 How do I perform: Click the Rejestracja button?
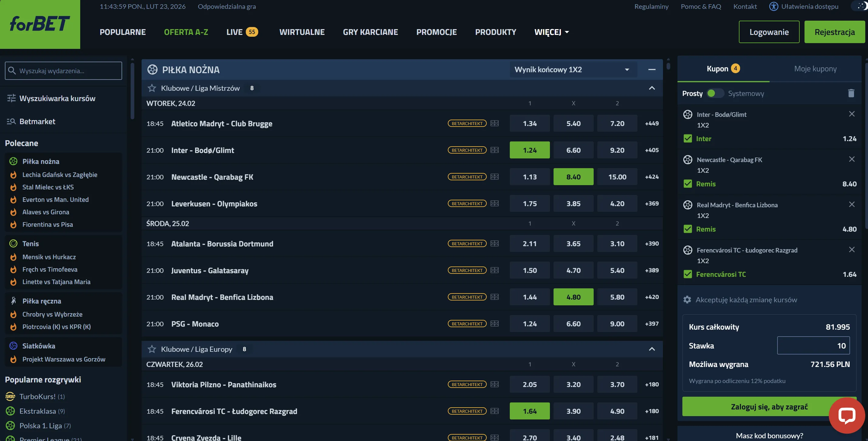point(834,32)
